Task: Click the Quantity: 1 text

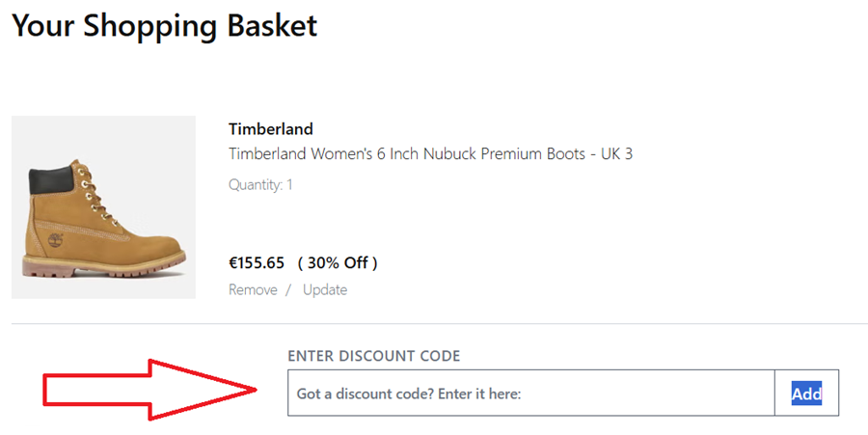Action: pos(260,184)
